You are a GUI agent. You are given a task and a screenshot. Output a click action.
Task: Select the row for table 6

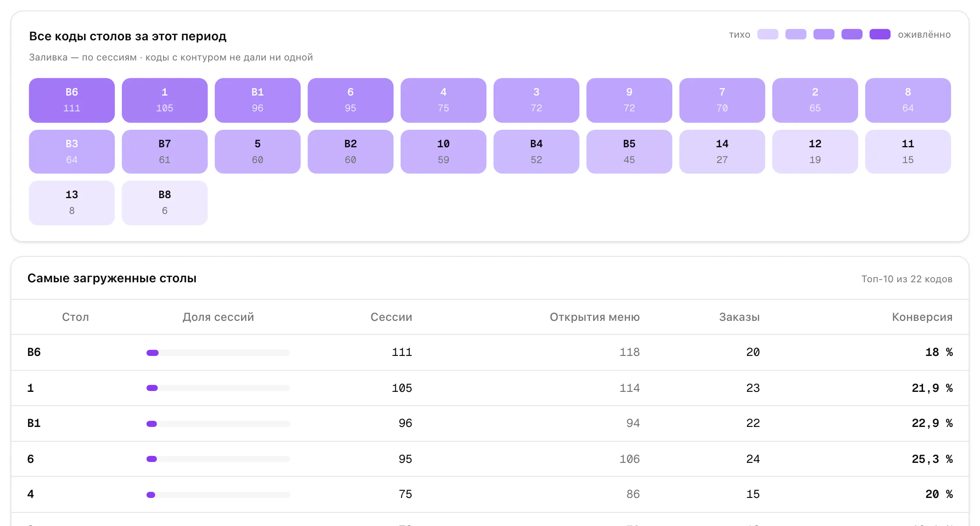click(x=490, y=459)
